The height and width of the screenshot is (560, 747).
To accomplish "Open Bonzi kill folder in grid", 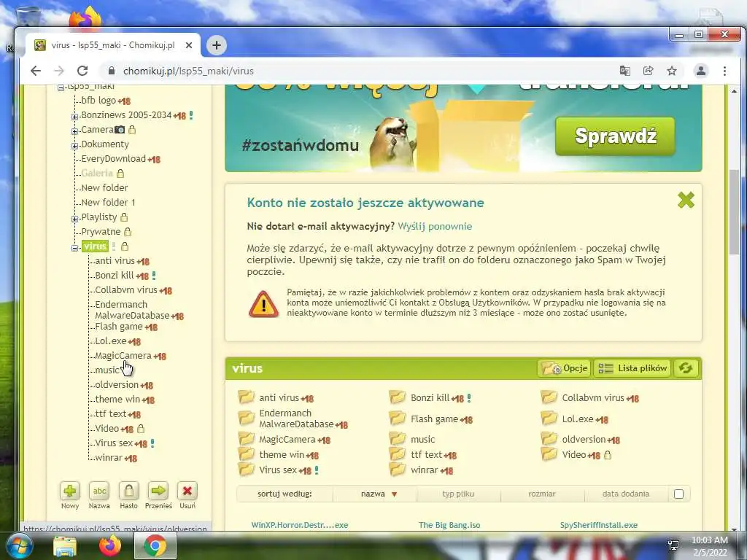I will pyautogui.click(x=430, y=397).
